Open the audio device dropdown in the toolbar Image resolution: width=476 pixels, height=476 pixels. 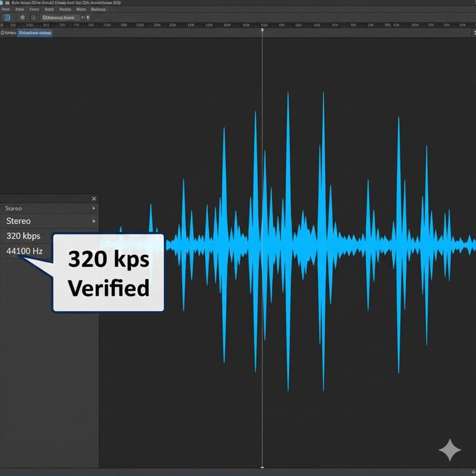pyautogui.click(x=57, y=18)
